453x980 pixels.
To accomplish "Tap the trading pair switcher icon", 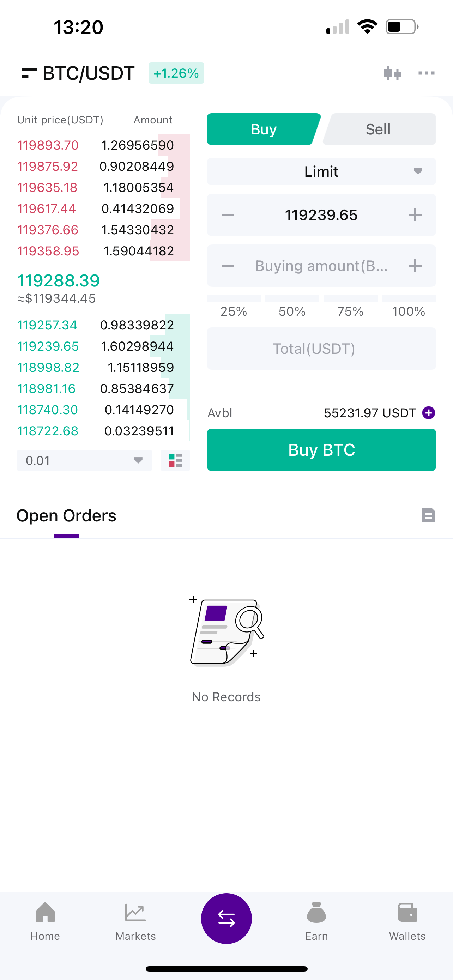I will click(x=29, y=73).
